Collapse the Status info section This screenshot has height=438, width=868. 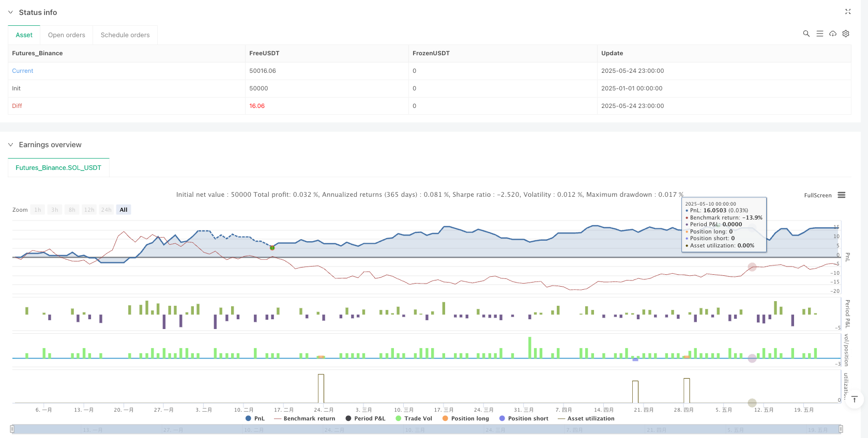pyautogui.click(x=10, y=12)
